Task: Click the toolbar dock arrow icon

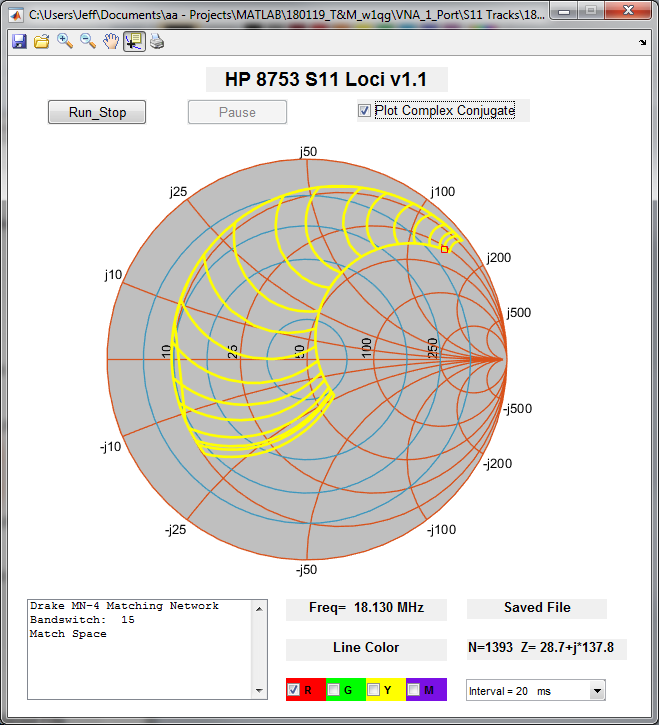Action: [x=642, y=43]
